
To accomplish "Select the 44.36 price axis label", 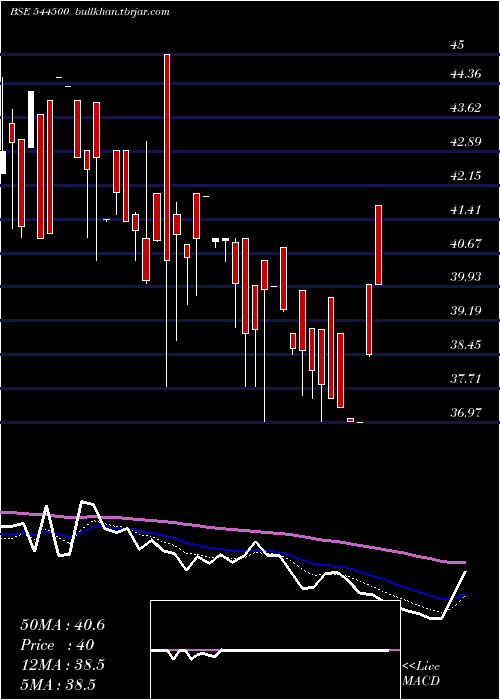I will tap(466, 74).
